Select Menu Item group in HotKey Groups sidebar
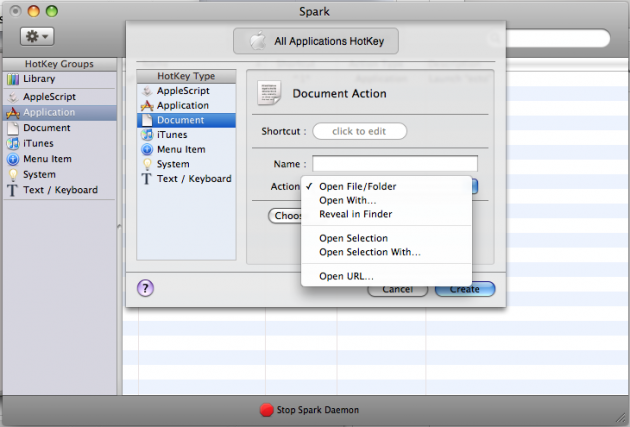This screenshot has width=630, height=427. (x=59, y=159)
